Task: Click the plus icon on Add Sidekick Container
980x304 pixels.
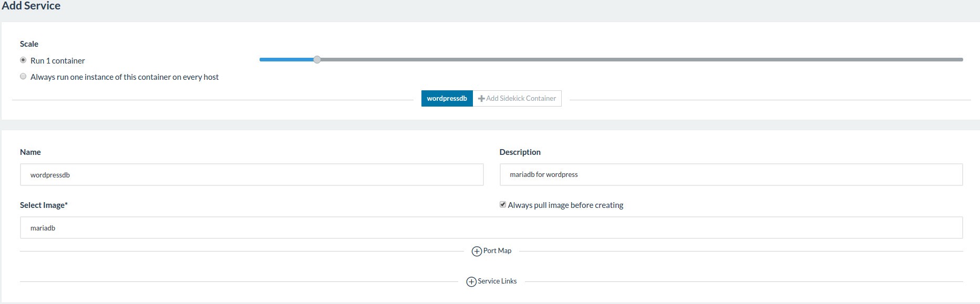Action: 481,99
